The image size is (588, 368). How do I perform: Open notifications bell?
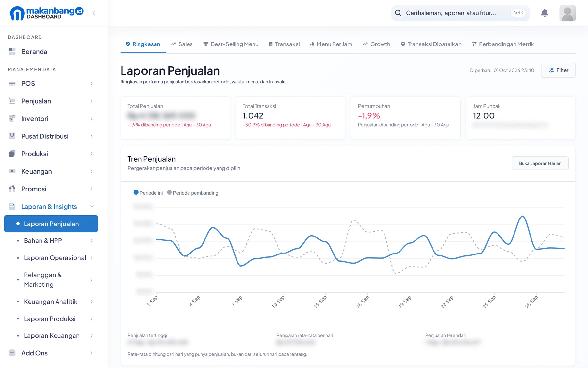tap(545, 13)
